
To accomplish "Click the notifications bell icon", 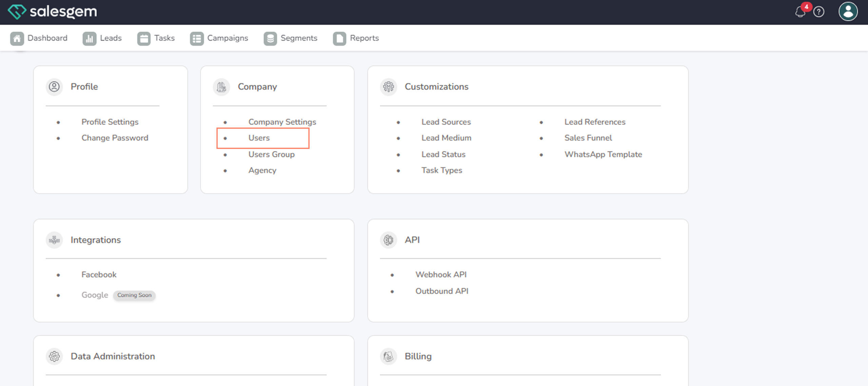I will (x=800, y=12).
